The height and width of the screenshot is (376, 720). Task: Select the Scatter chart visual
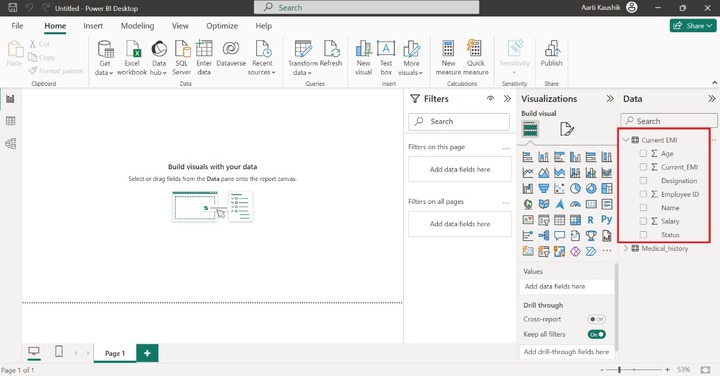coord(559,189)
